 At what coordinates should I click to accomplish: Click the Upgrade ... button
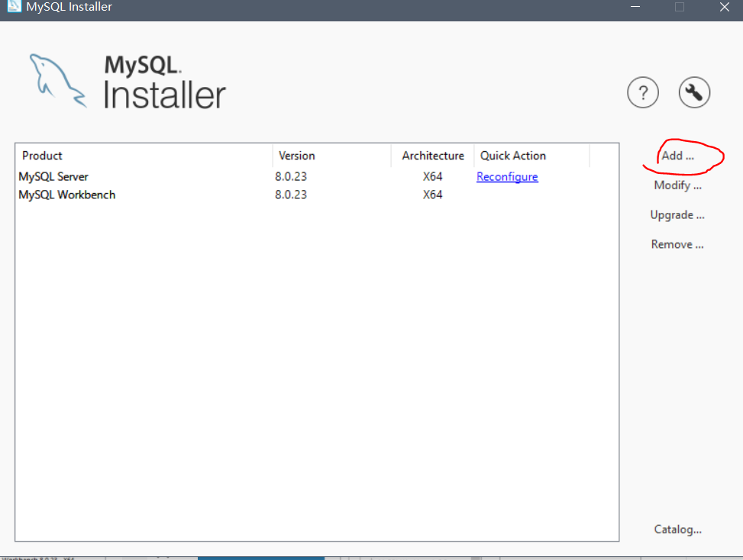coord(677,215)
